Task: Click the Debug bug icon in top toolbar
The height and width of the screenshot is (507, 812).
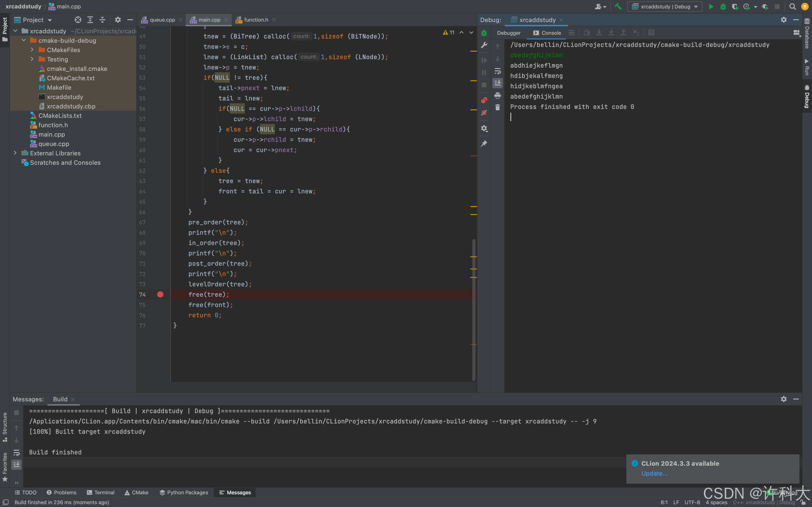Action: tap(723, 6)
